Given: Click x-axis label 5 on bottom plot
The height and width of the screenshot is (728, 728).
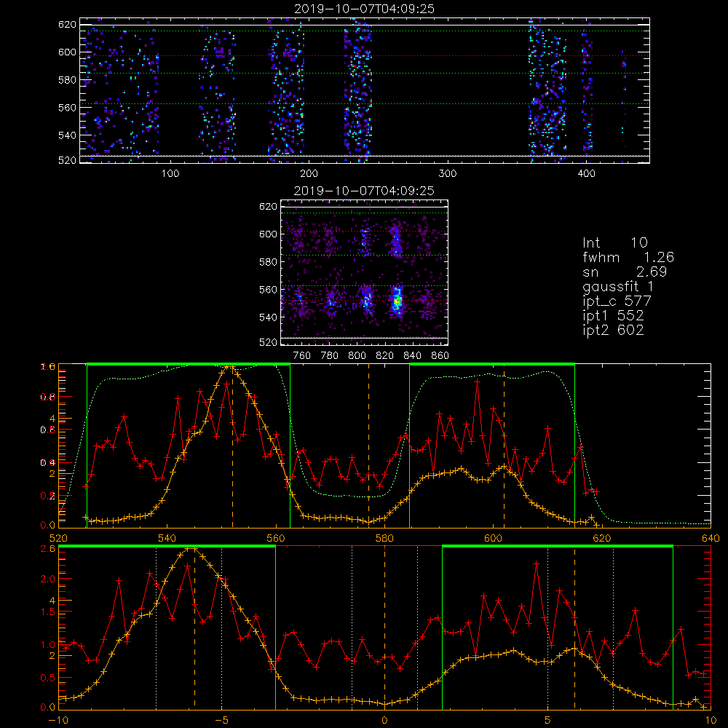Looking at the screenshot, I should coord(548,721).
